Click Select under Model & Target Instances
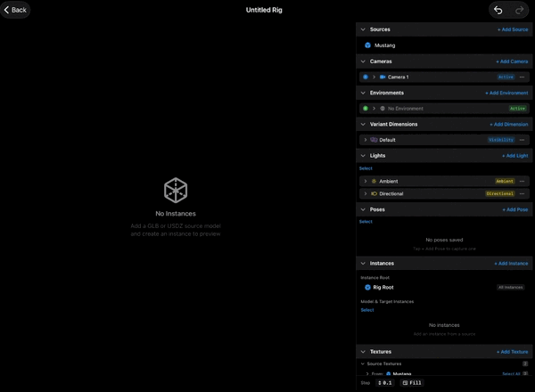 (x=367, y=310)
